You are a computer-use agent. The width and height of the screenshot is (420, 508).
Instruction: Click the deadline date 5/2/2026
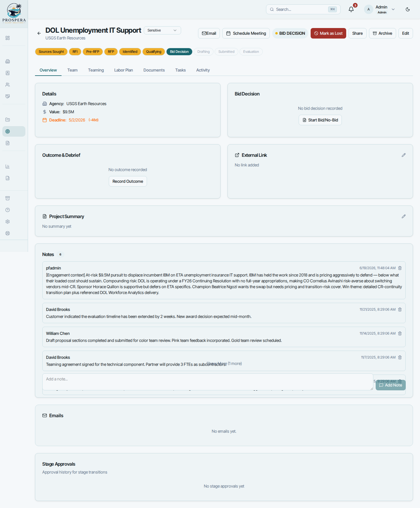click(x=77, y=120)
